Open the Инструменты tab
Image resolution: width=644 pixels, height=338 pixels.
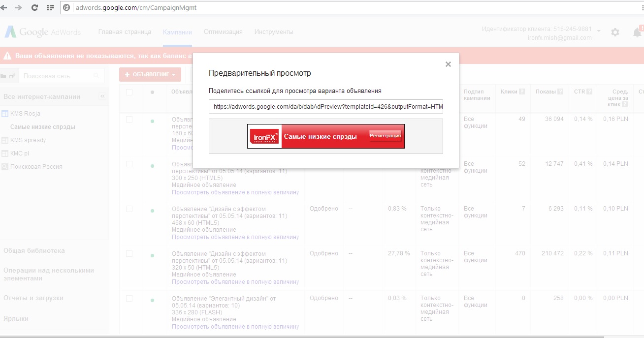coord(274,32)
